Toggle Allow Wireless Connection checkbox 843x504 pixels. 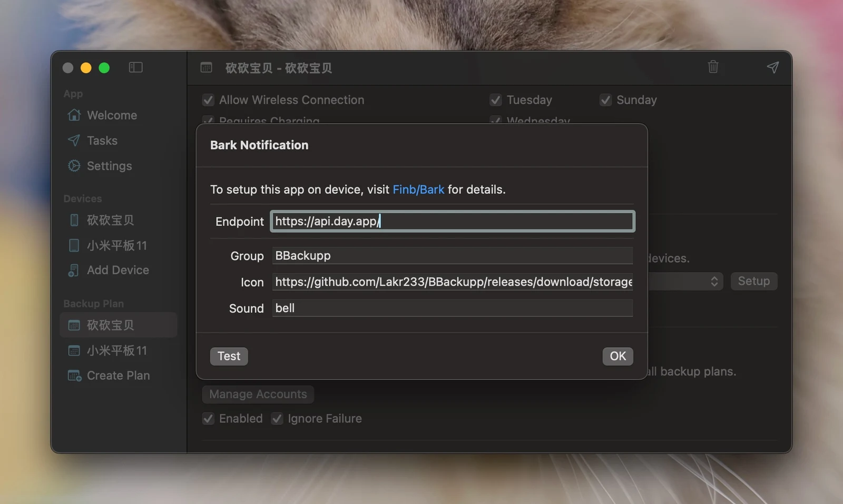coord(208,100)
